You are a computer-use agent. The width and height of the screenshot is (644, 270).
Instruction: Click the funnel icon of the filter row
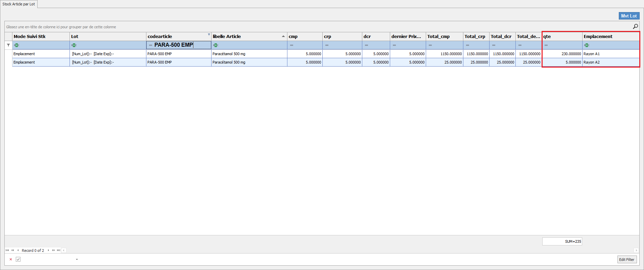(x=8, y=45)
